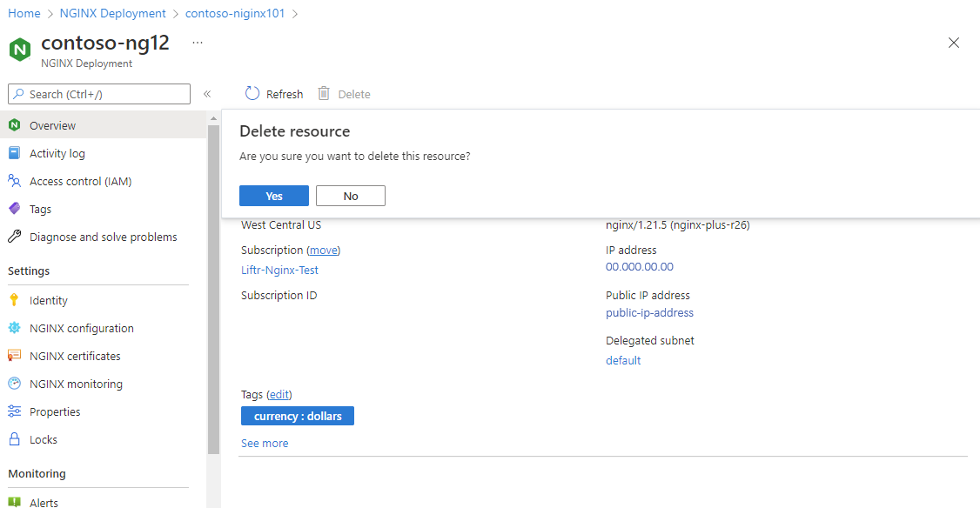Click the Monitoring section heading

(x=37, y=473)
